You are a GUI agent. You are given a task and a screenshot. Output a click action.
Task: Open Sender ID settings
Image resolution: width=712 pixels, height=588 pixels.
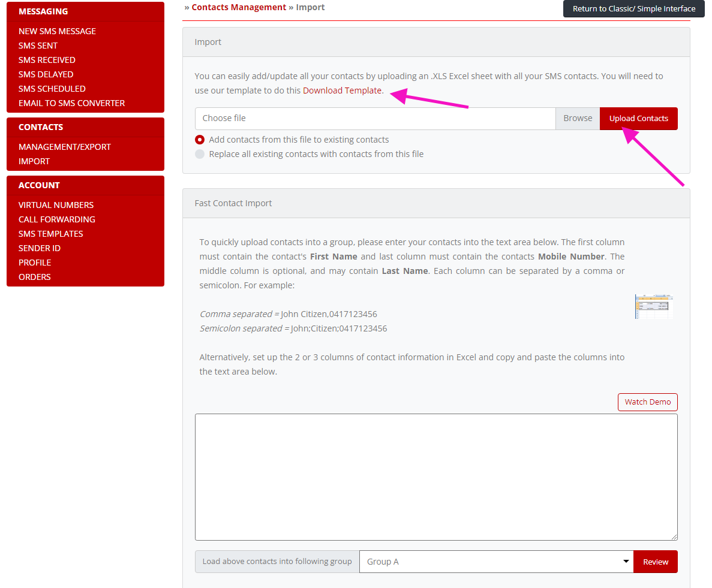(x=40, y=248)
